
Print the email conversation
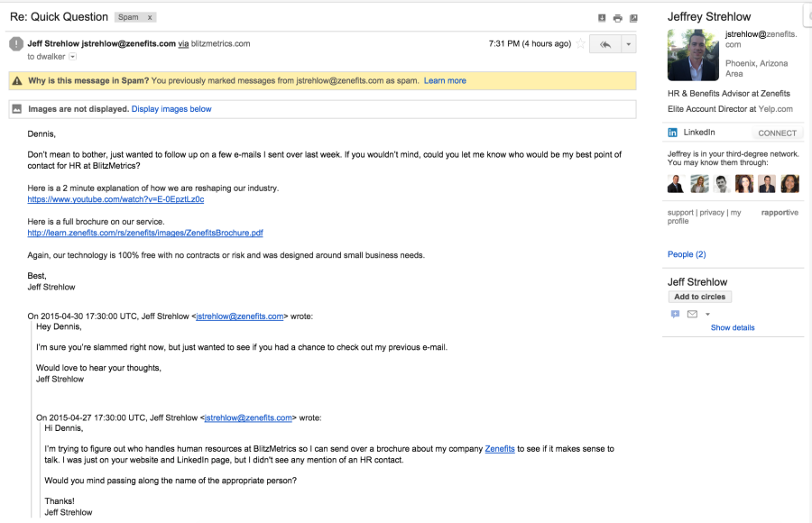(x=617, y=18)
